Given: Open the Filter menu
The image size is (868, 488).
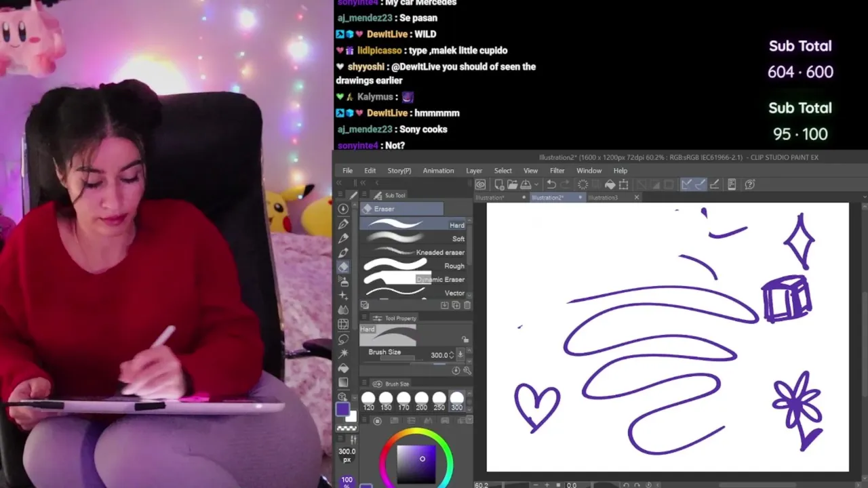Looking at the screenshot, I should (557, 171).
